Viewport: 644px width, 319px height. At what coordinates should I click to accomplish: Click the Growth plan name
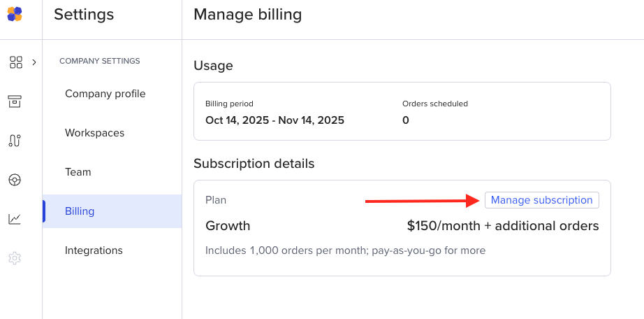[x=228, y=226]
